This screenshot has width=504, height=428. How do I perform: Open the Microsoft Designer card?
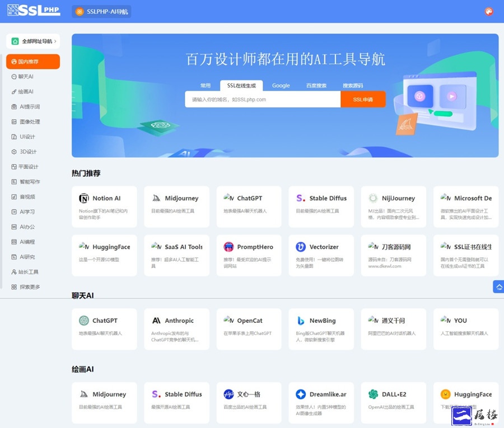[466, 207]
